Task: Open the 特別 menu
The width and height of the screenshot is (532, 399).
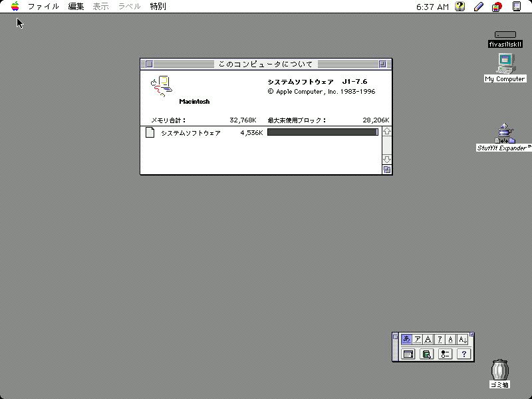Action: click(158, 7)
